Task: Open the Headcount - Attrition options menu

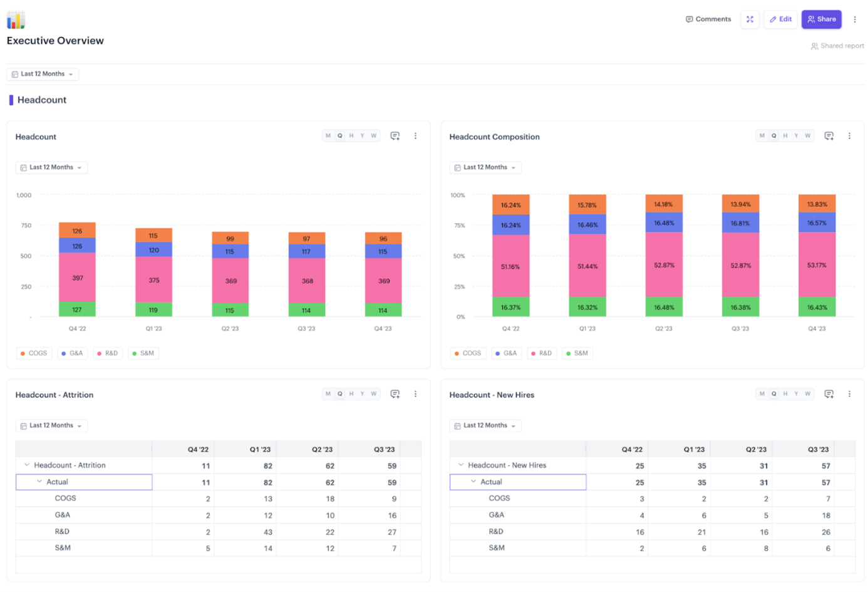Action: click(x=416, y=393)
